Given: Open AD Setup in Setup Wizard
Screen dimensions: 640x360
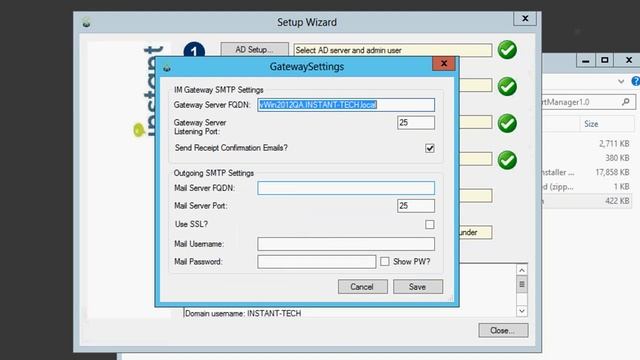Looking at the screenshot, I should pyautogui.click(x=254, y=50).
